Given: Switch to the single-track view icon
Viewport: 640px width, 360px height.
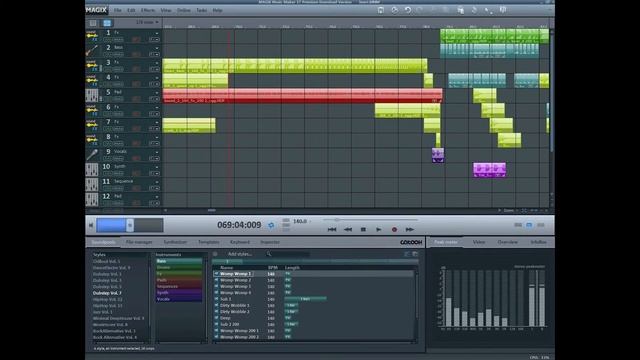Looking at the screenshot, I should (x=93, y=23).
